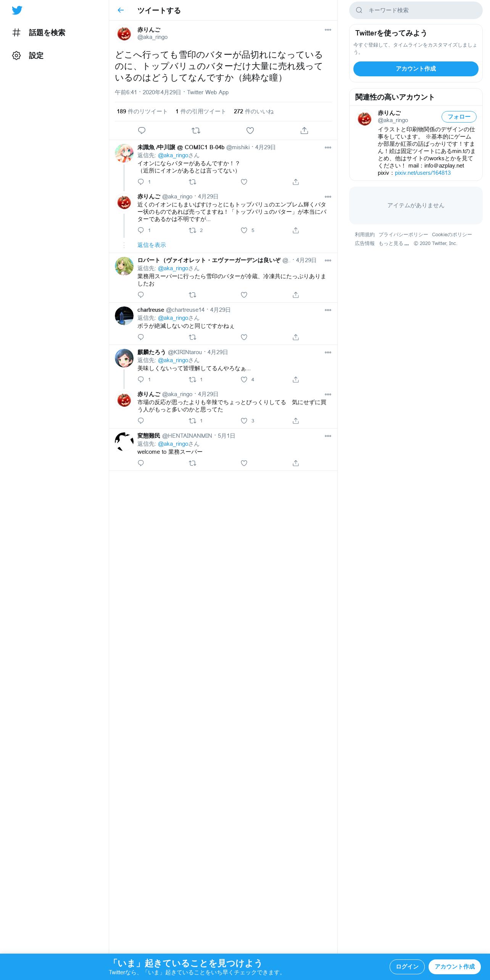490x980 pixels.
Task: Retweet the reply from 変態難民
Action: tap(192, 463)
